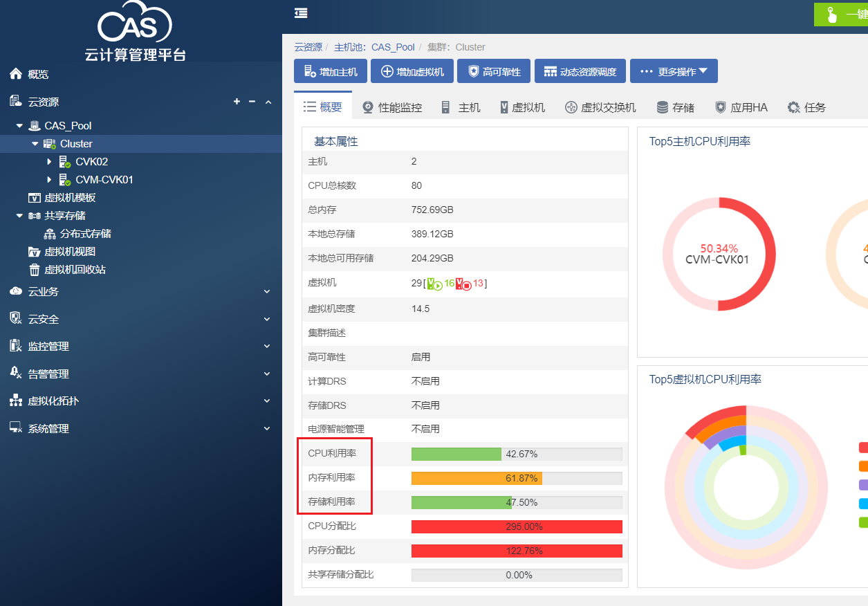This screenshot has height=606, width=868.
Task: Click the 分布式存储 icon
Action: click(50, 234)
